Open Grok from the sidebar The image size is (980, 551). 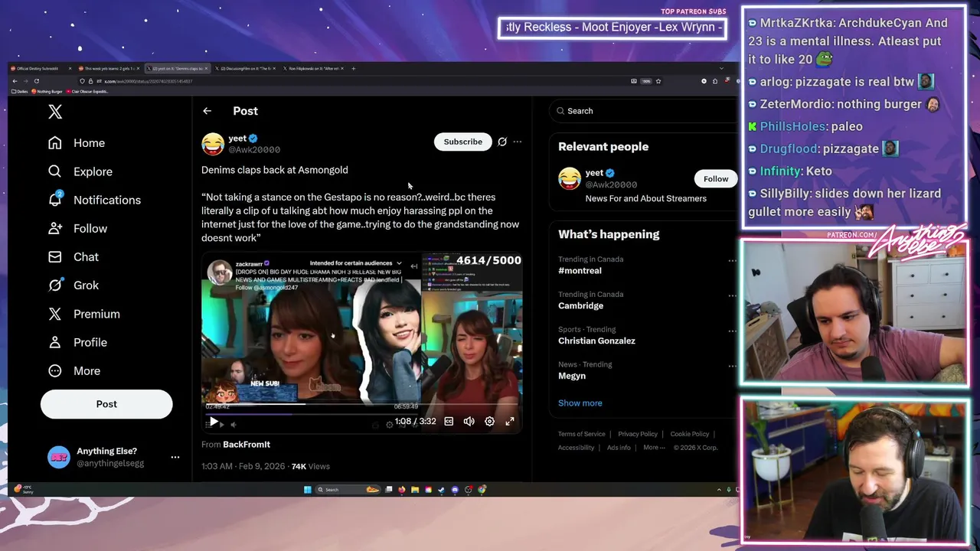click(73, 285)
